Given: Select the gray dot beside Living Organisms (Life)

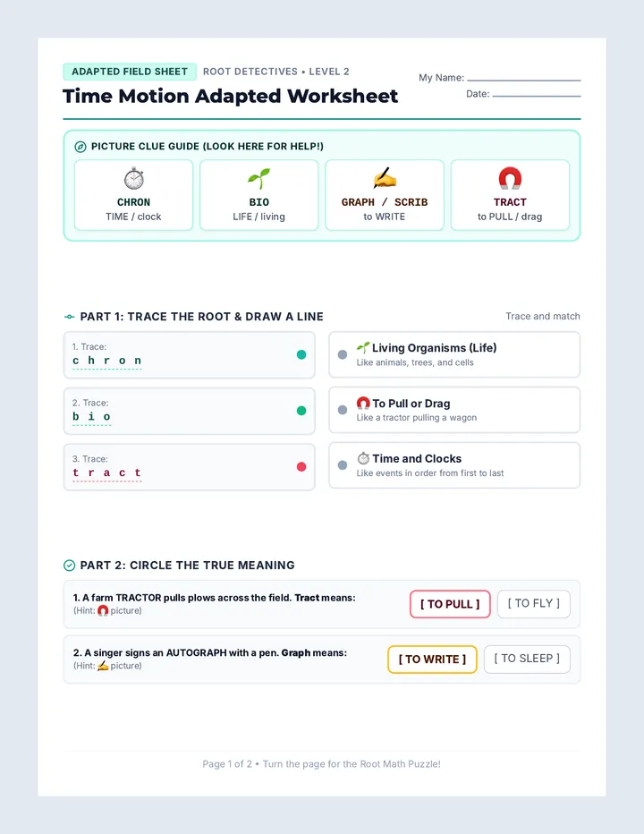Looking at the screenshot, I should (x=343, y=354).
